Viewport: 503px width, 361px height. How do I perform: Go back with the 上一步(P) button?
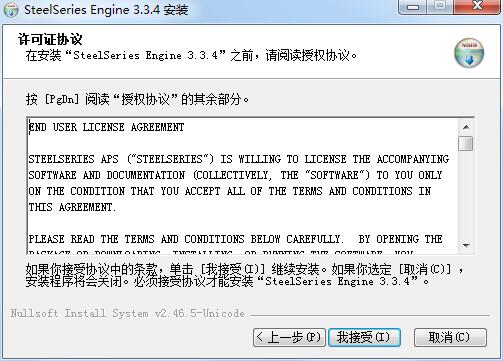[289, 337]
